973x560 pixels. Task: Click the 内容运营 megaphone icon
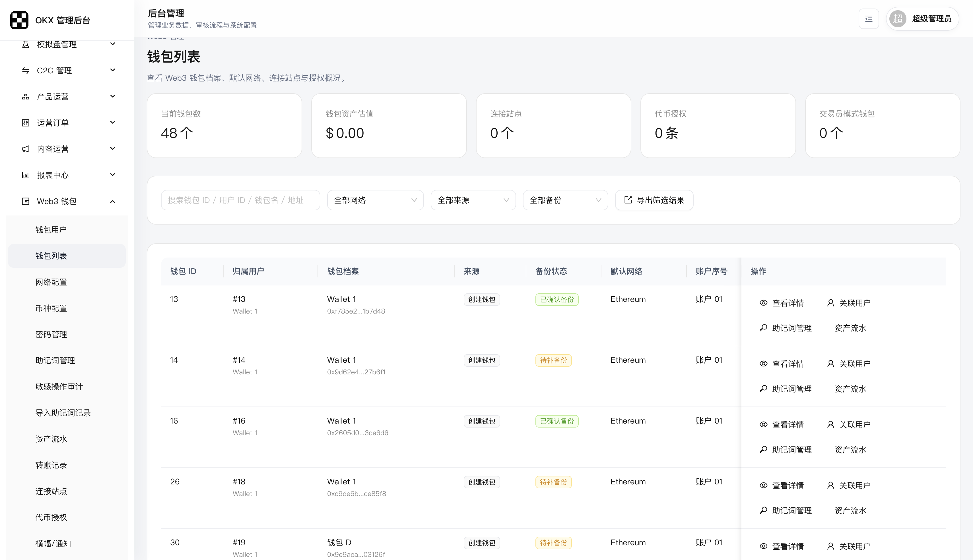click(25, 149)
